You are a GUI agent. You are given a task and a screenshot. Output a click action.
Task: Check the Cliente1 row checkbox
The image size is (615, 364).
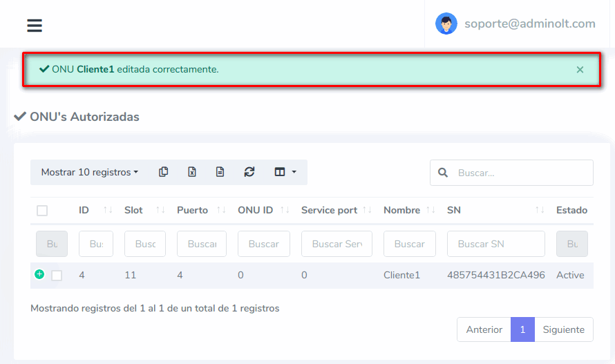coord(57,276)
